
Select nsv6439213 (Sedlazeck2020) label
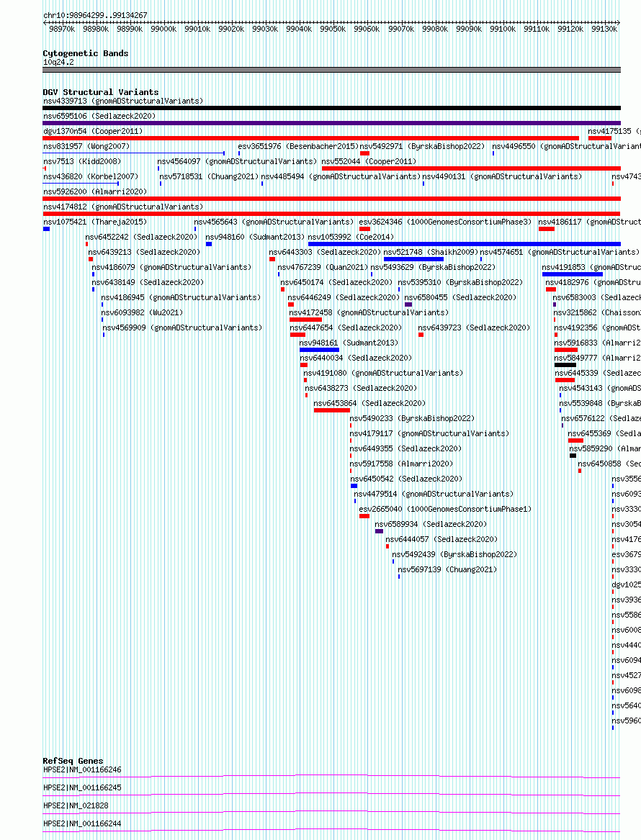[144, 252]
